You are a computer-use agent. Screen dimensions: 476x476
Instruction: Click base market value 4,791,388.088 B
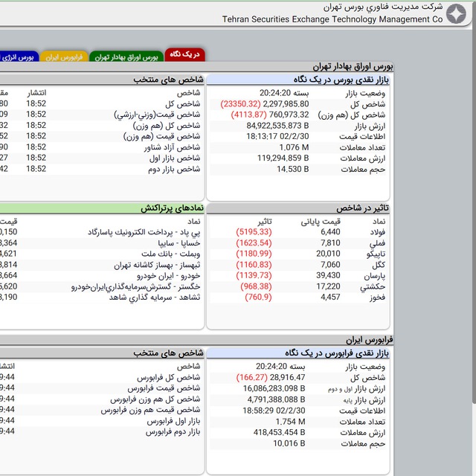(x=276, y=399)
